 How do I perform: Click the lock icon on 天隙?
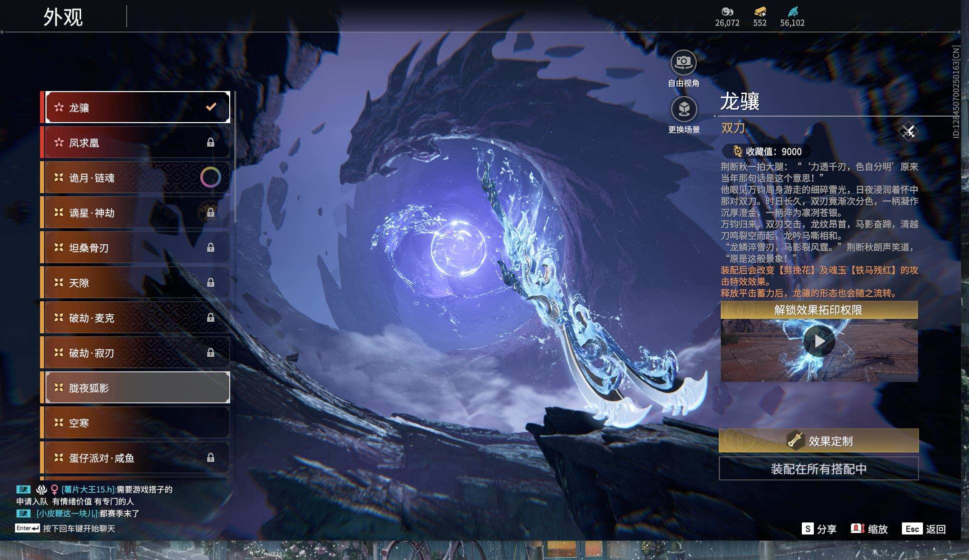coord(211,283)
